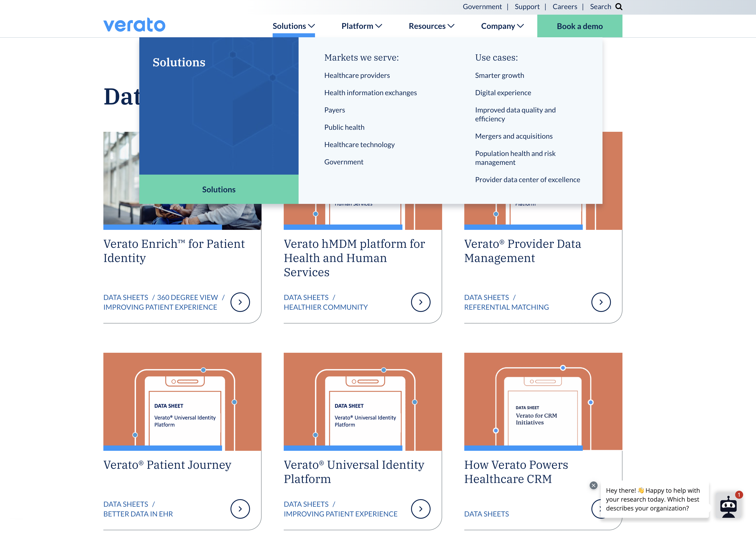Image resolution: width=756 pixels, height=534 pixels.
Task: Expand the Platform dropdown
Action: click(362, 26)
